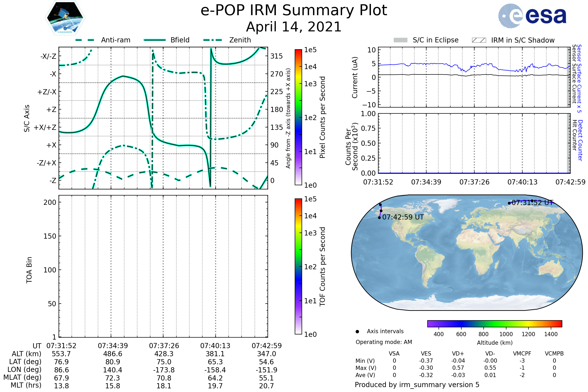
Task: Click the Zenith dash-dot legend marker
Action: [213, 40]
